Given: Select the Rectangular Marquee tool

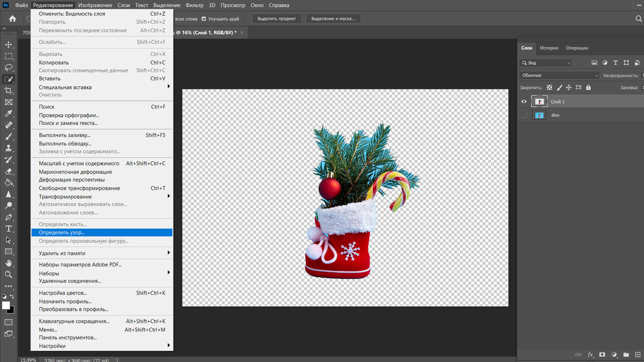Looking at the screenshot, I should pos(9,56).
